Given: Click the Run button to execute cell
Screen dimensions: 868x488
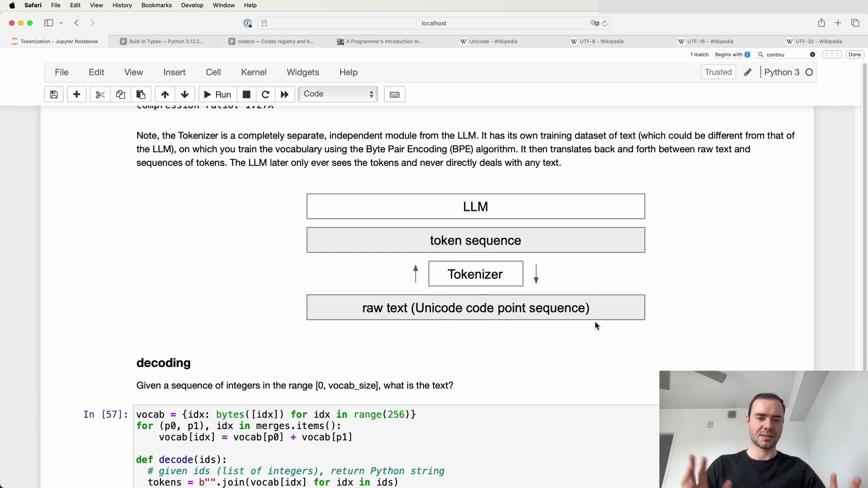Looking at the screenshot, I should click(217, 94).
